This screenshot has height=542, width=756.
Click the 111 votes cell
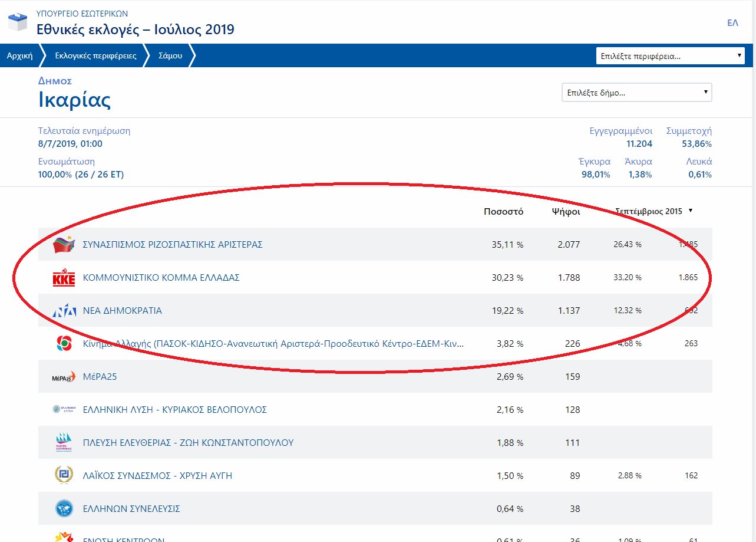(x=573, y=442)
